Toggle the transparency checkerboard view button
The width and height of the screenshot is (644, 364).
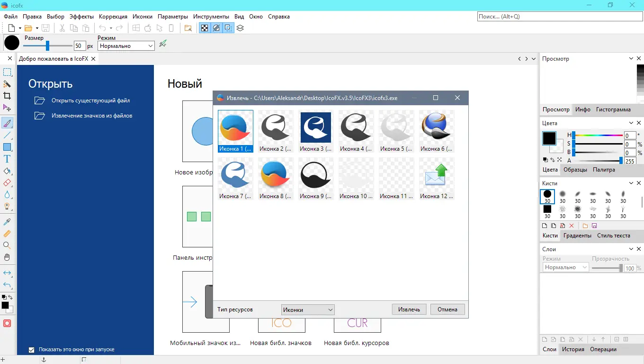(x=205, y=28)
